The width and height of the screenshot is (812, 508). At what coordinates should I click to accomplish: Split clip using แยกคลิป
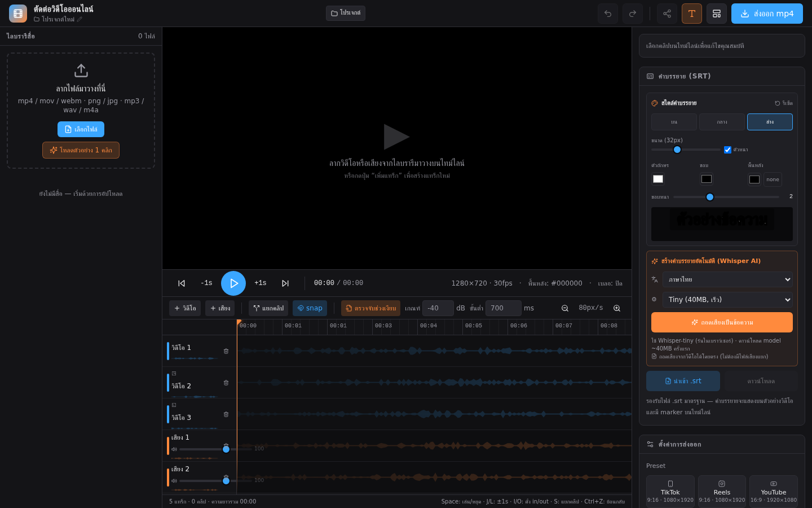pos(268,308)
